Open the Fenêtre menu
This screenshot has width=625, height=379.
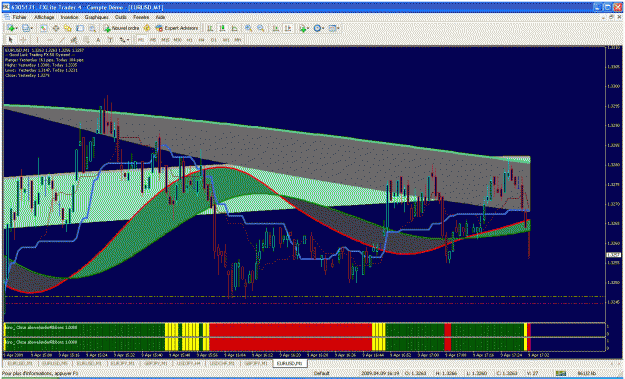point(141,17)
